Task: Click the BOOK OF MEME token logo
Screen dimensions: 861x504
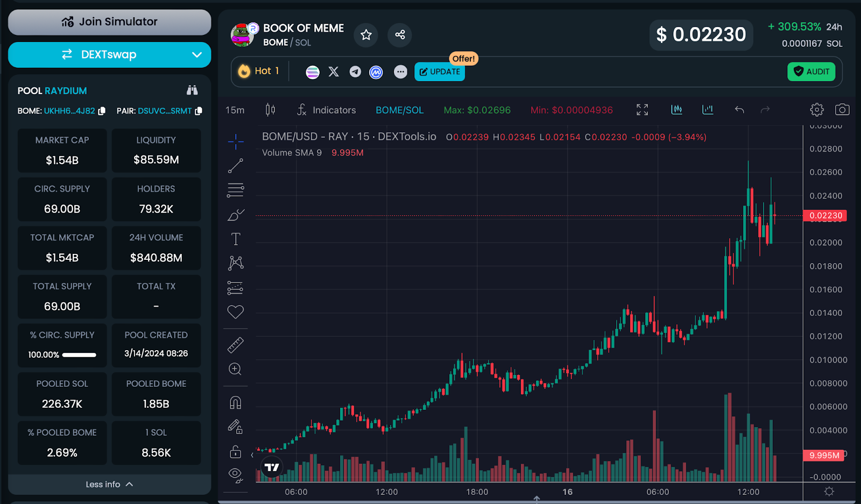Action: click(243, 35)
